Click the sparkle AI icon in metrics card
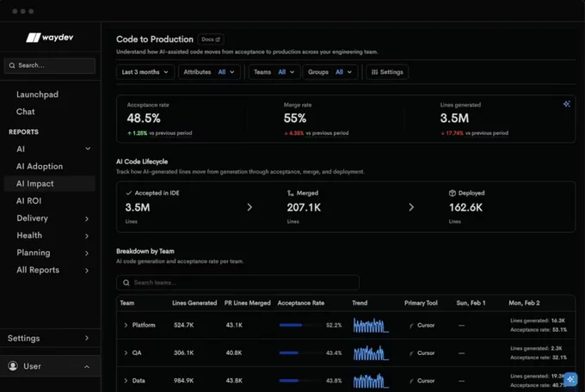The height and width of the screenshot is (392, 585). click(566, 104)
